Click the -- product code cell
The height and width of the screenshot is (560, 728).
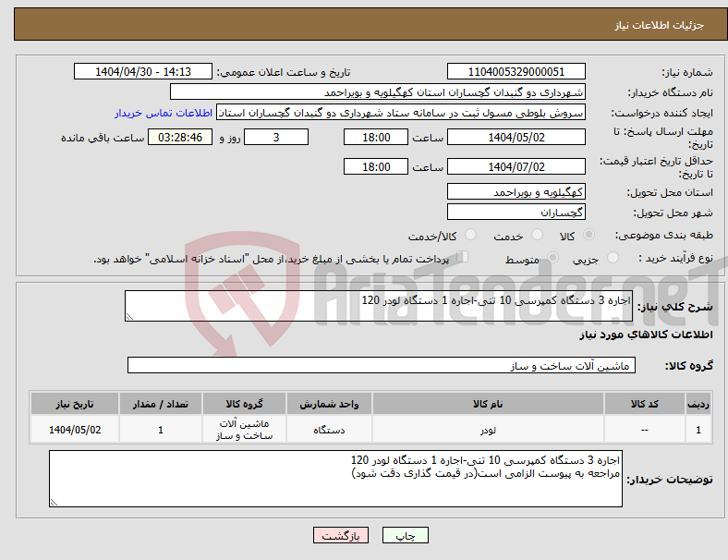[x=645, y=430]
